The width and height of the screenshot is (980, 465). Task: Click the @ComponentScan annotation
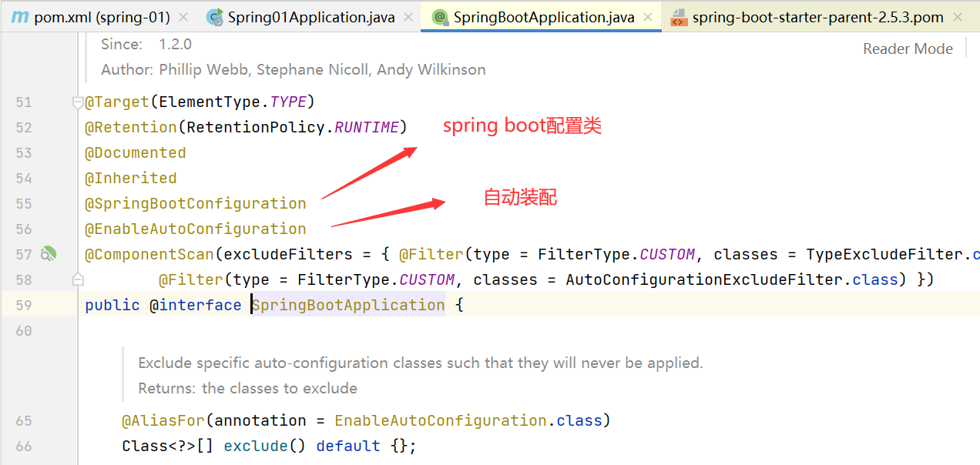[x=149, y=254]
